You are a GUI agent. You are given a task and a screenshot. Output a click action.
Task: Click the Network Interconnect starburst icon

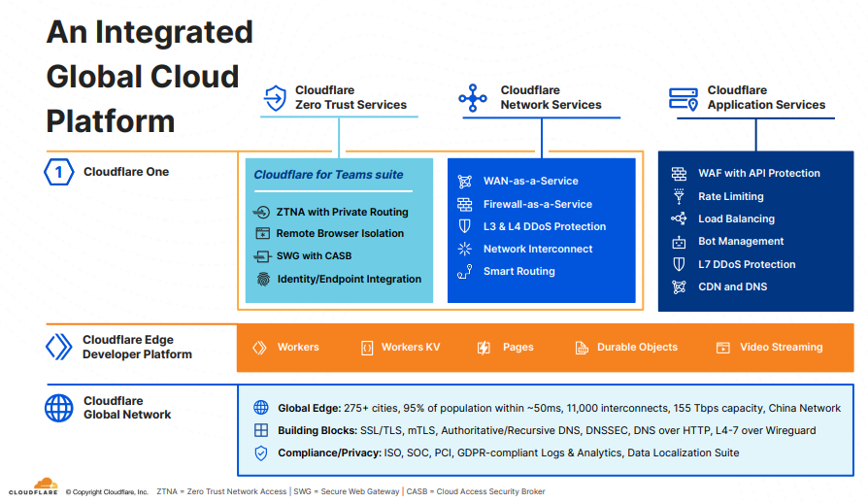click(464, 249)
